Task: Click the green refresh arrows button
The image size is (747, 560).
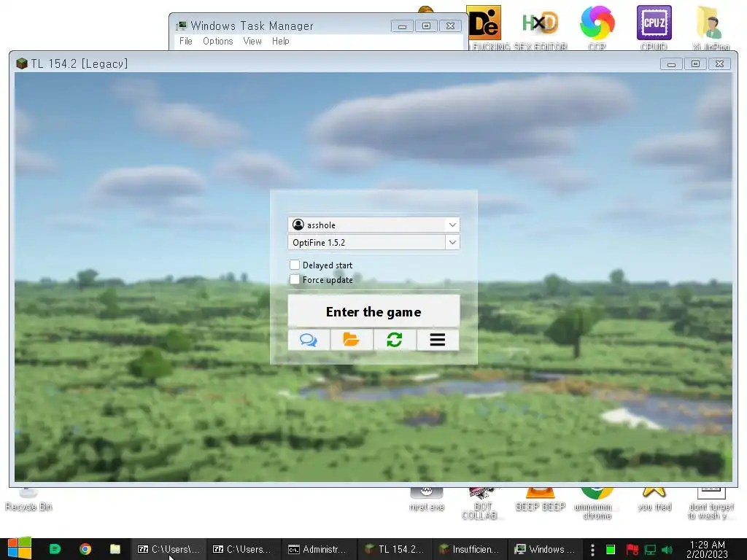Action: (395, 340)
